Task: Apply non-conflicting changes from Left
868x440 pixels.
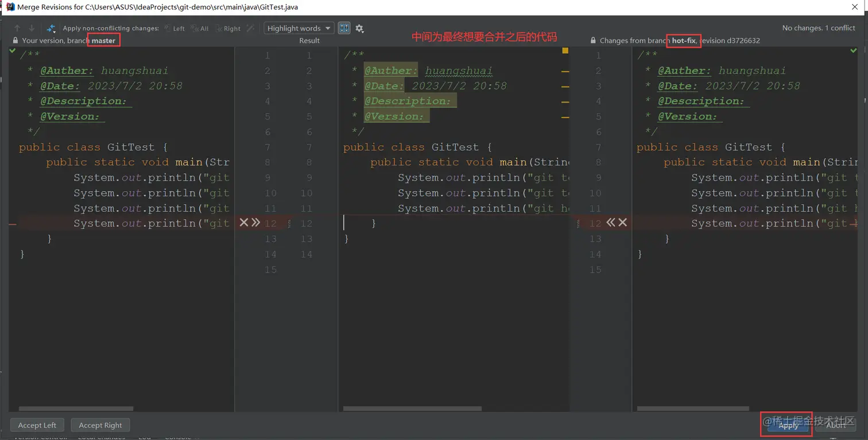Action: tap(175, 28)
